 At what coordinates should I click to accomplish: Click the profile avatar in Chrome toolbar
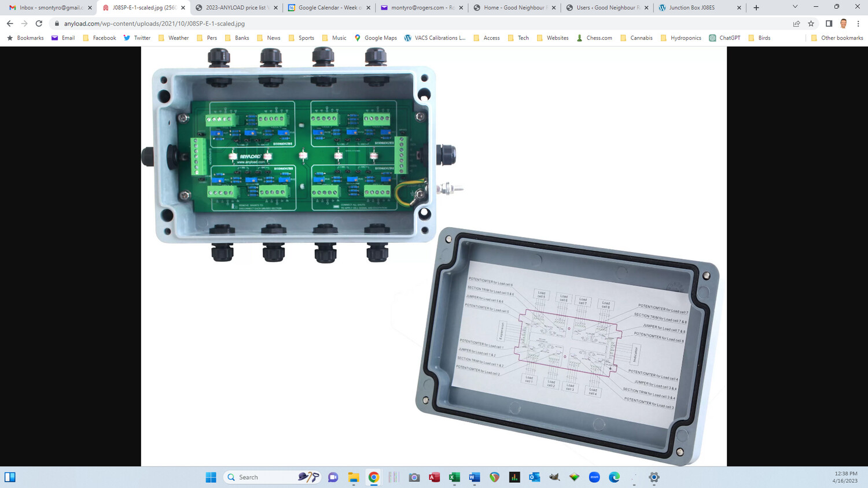tap(844, 24)
